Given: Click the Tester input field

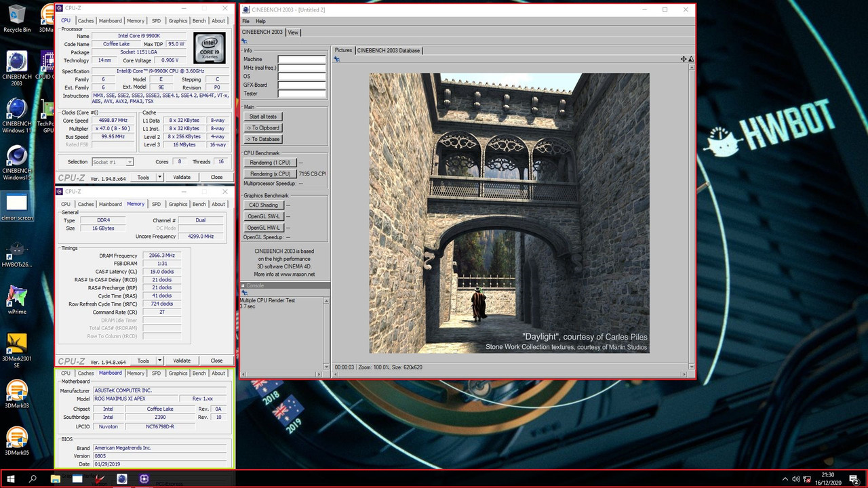Looking at the screenshot, I should coord(302,94).
